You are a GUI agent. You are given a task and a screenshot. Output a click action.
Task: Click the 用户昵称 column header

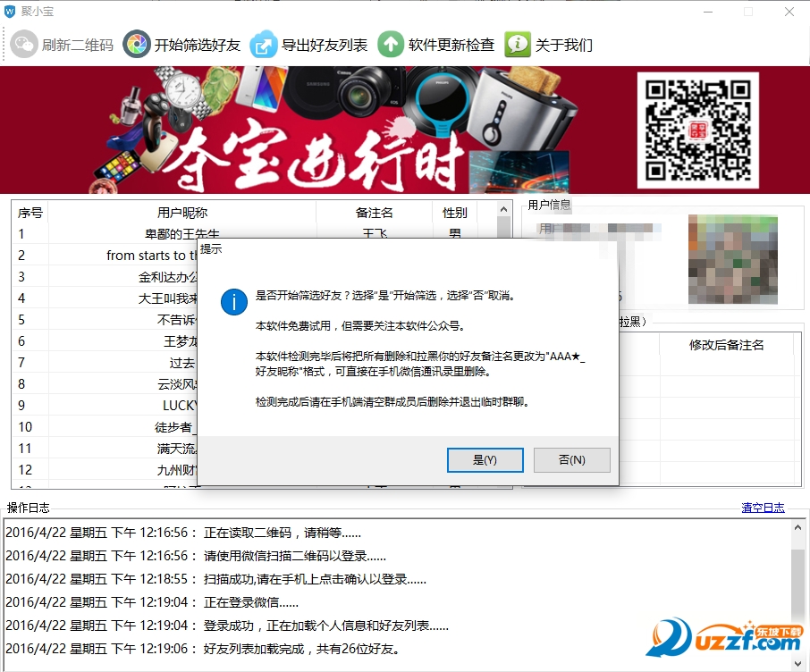pos(182,213)
